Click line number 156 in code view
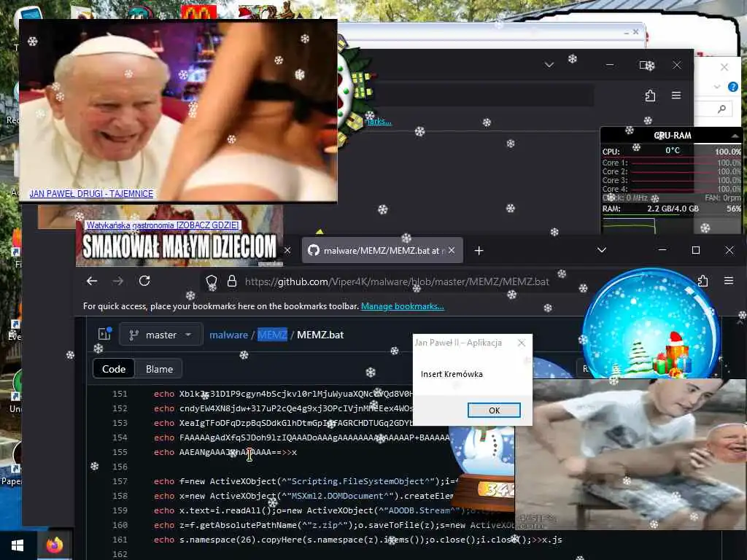 coord(120,467)
